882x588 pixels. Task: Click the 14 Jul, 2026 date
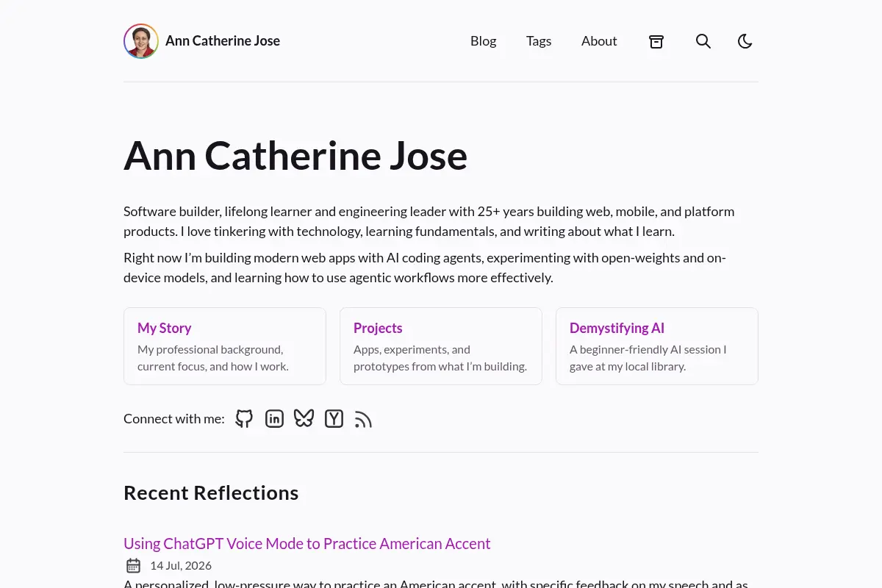click(x=181, y=566)
